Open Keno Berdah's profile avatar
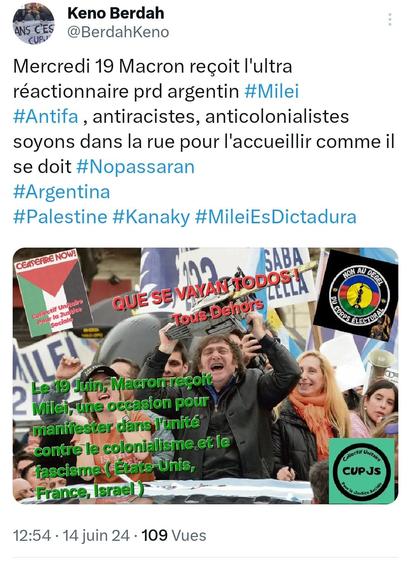This screenshot has width=411, height=561. coord(34,24)
